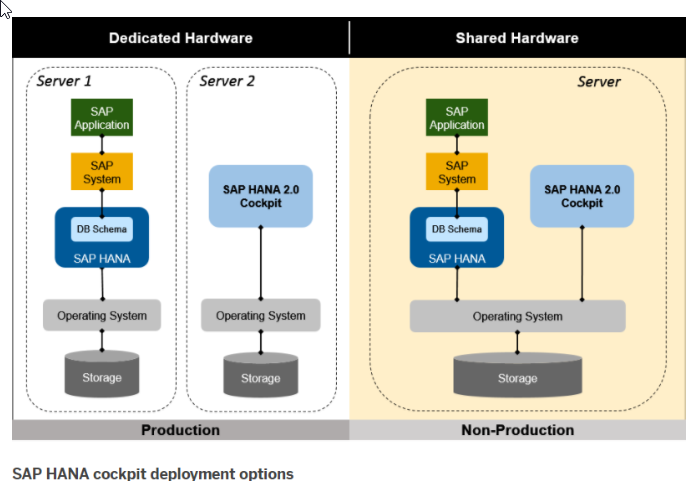Click the Server 1 label
Viewport: 698px width, 490px height.
[64, 81]
